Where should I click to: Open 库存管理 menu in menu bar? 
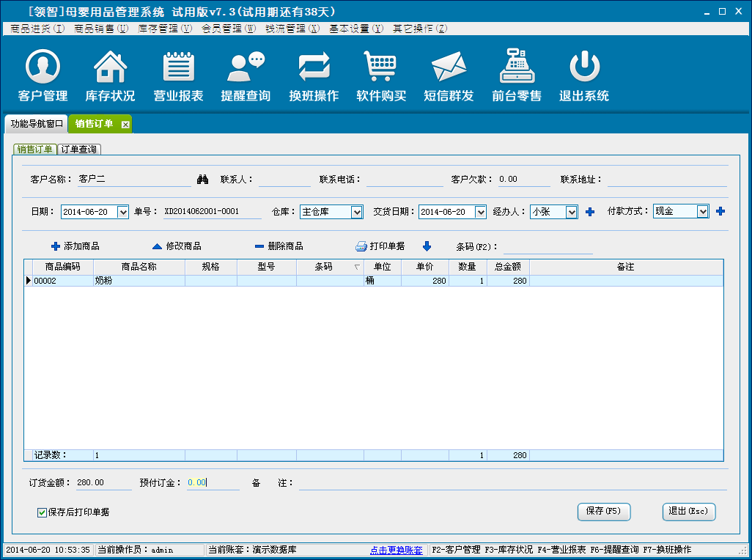(x=165, y=29)
